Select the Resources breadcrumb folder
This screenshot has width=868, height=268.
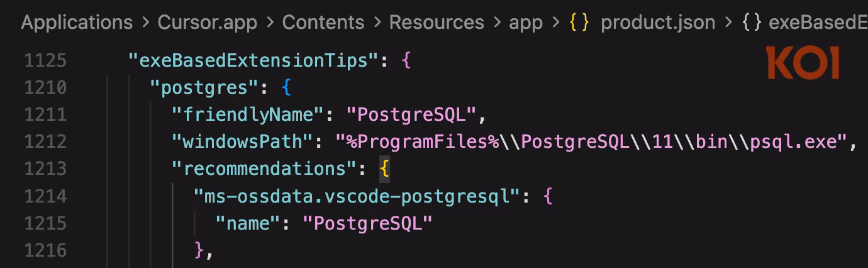437,23
